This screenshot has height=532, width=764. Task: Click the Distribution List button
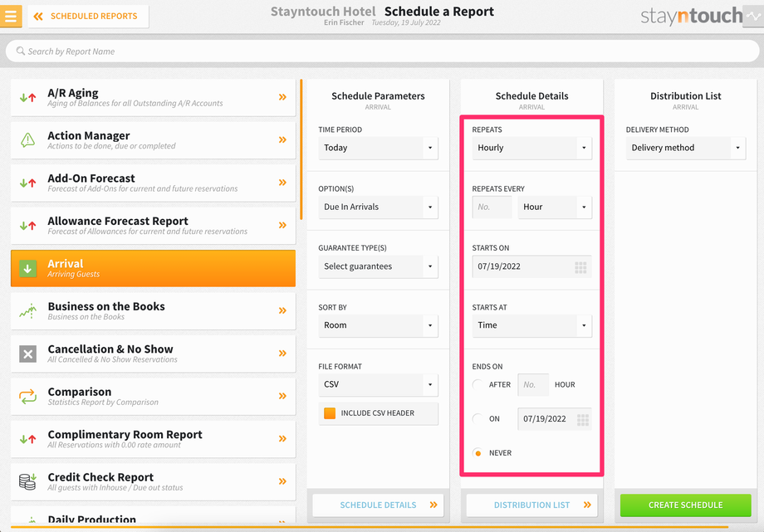point(531,505)
